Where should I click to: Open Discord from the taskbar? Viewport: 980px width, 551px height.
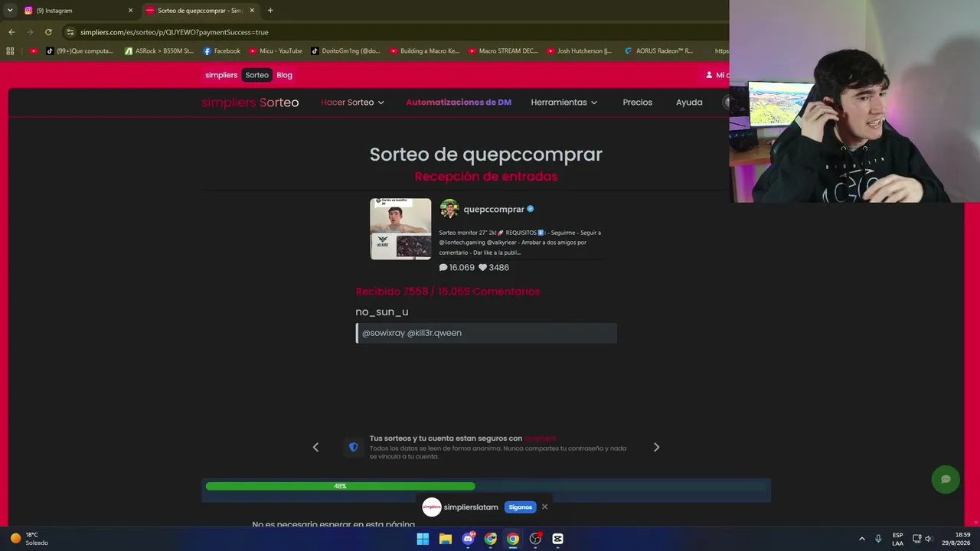tap(468, 539)
